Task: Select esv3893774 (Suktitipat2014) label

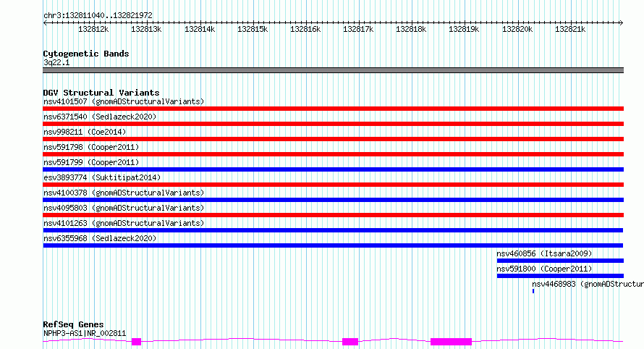Action: click(x=102, y=177)
